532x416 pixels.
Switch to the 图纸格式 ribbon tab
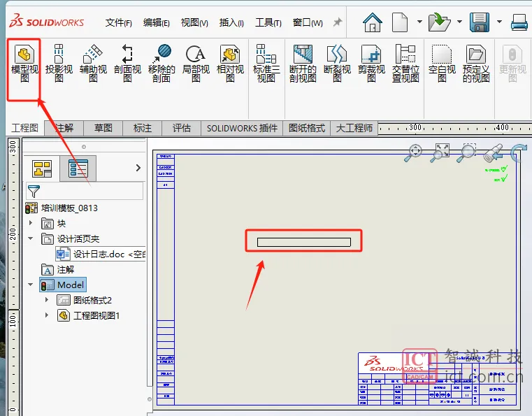pyautogui.click(x=307, y=128)
